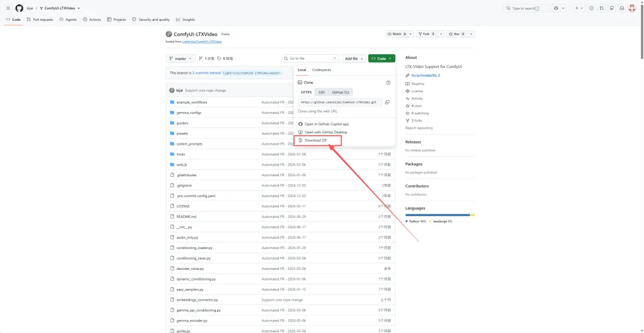Image resolution: width=644 pixels, height=333 pixels.
Task: Switch to the Actions tab
Action: click(x=92, y=19)
